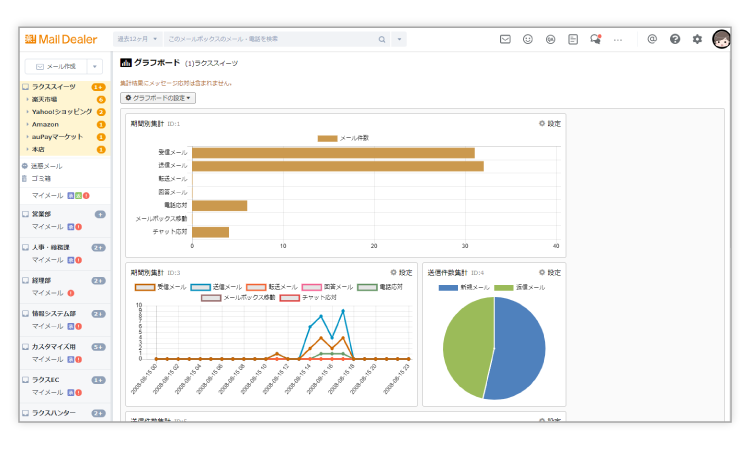The width and height of the screenshot is (750, 450).
Task: Click the three-dots more icon in toolbar
Action: pyautogui.click(x=618, y=40)
